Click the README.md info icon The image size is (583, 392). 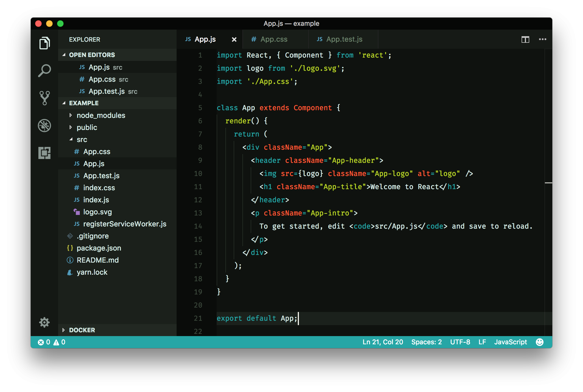click(70, 260)
